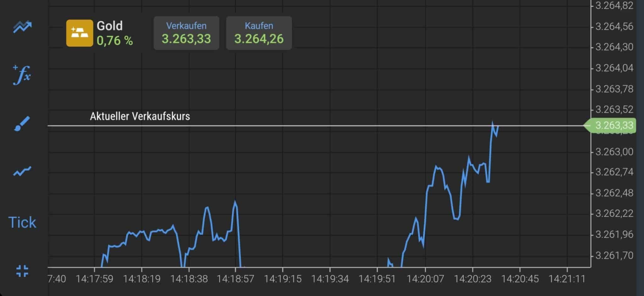Image resolution: width=644 pixels, height=296 pixels.
Task: Open the fx indicators function menu
Action: point(22,75)
